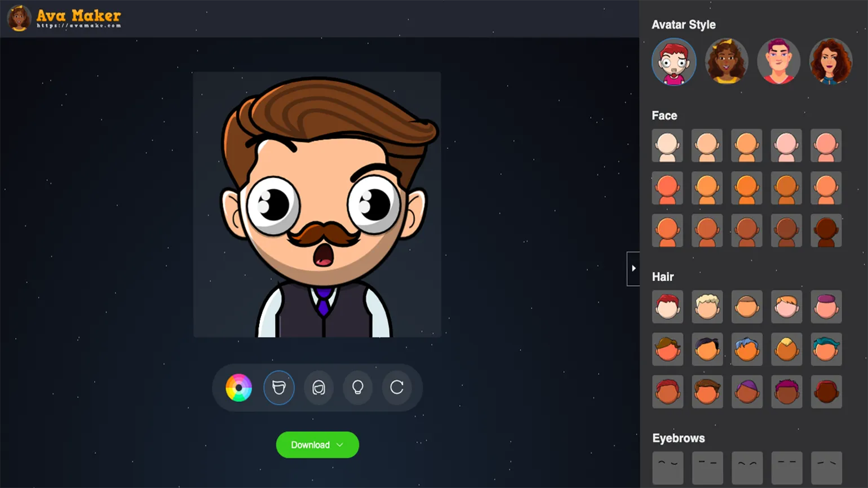Select the red-haired cartoon boy avatar style
The image size is (868, 488).
pos(674,62)
